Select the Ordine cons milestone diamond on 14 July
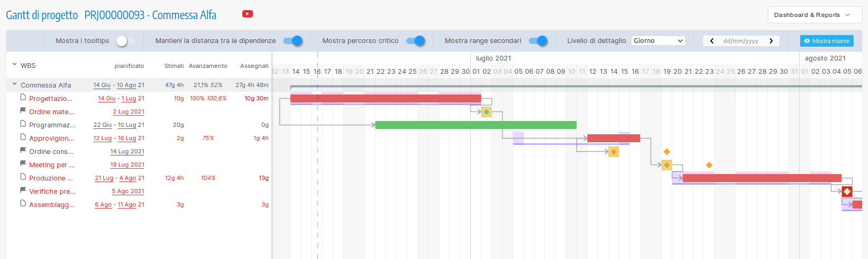This screenshot has width=868, height=259. [x=613, y=152]
